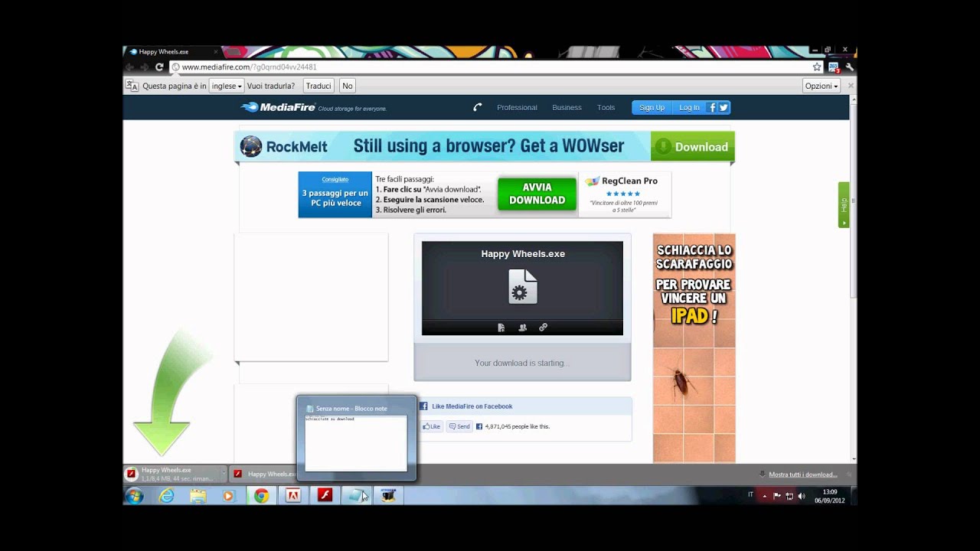Click the phone icon in MediaFire header
The width and height of the screenshot is (980, 551).
478,107
